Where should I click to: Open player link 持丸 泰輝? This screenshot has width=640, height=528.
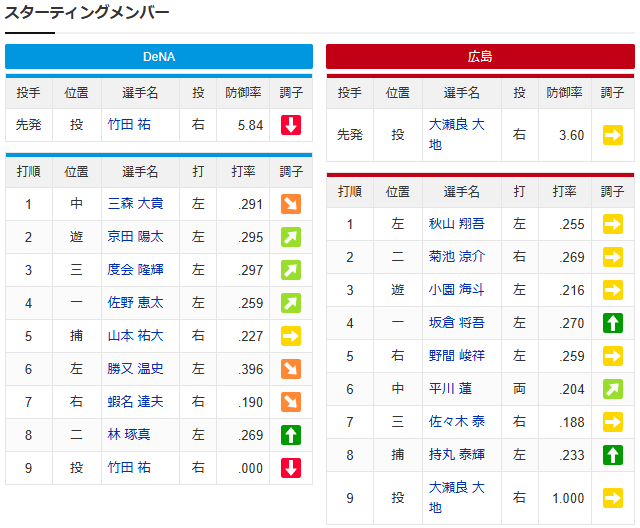[456, 455]
